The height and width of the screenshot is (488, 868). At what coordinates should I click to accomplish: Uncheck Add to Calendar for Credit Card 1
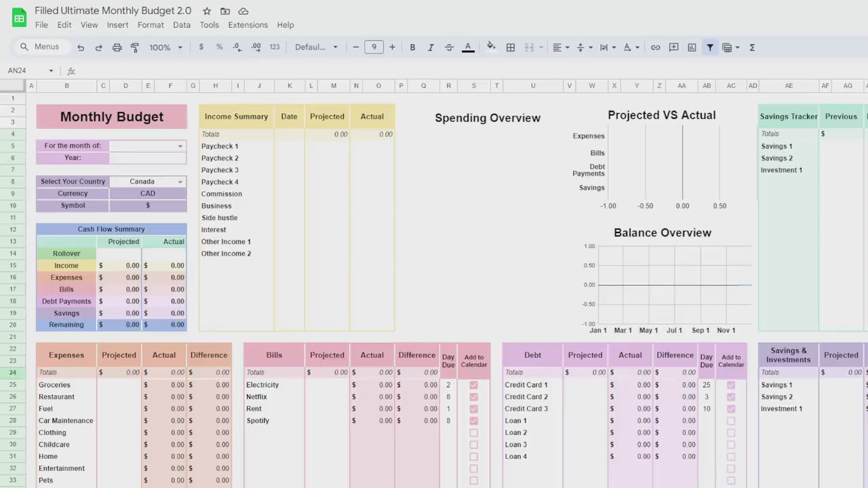[x=730, y=384]
